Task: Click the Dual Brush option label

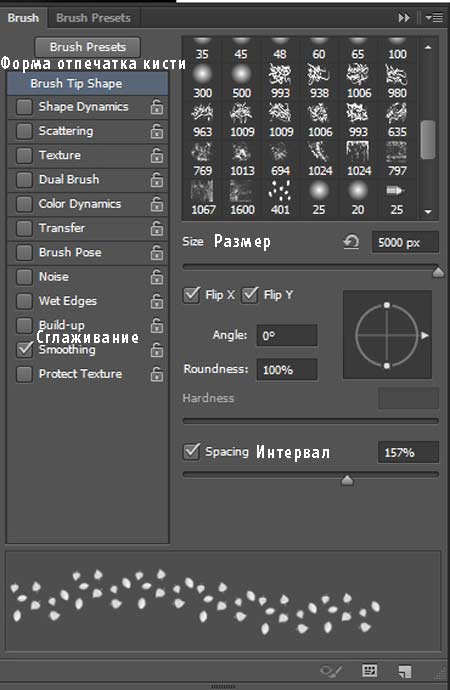Action: (69, 180)
